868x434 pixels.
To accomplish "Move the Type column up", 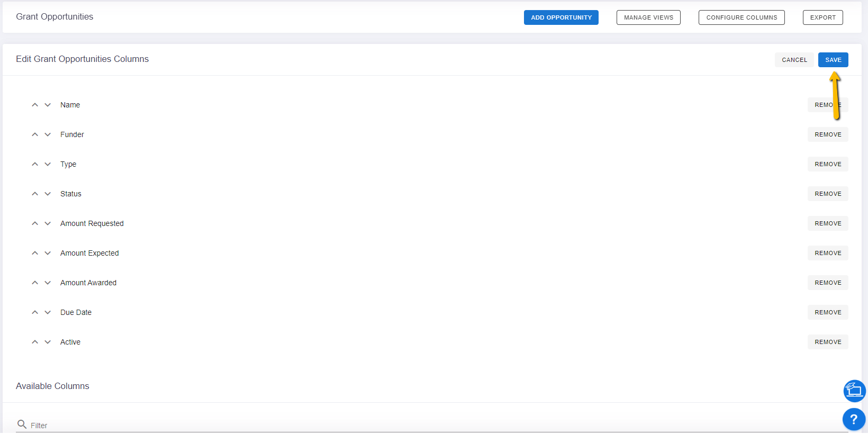I will (x=35, y=164).
